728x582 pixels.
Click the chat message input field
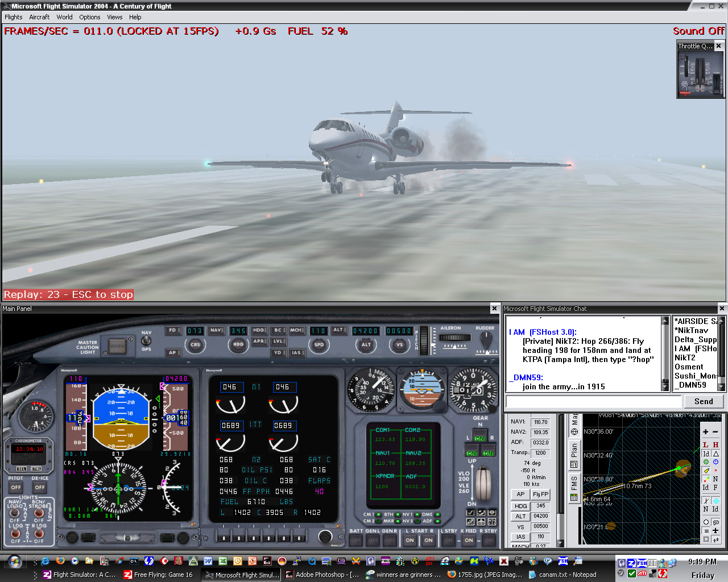coord(593,401)
